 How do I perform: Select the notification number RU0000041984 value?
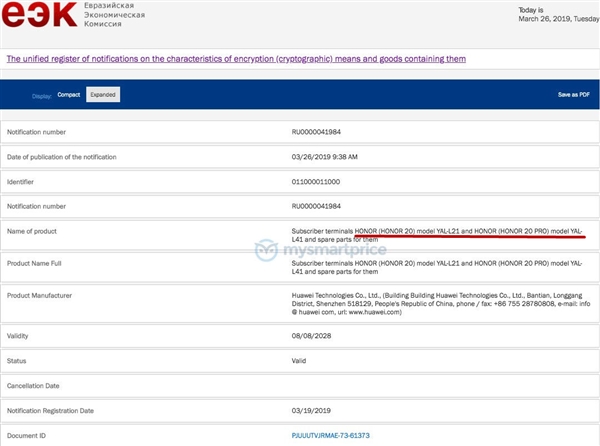coord(315,131)
